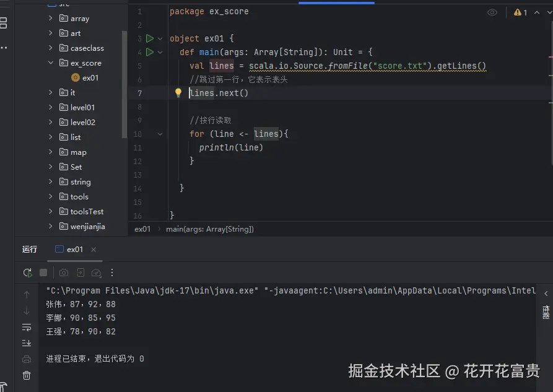
Task: Stop the running process
Action: [43, 272]
